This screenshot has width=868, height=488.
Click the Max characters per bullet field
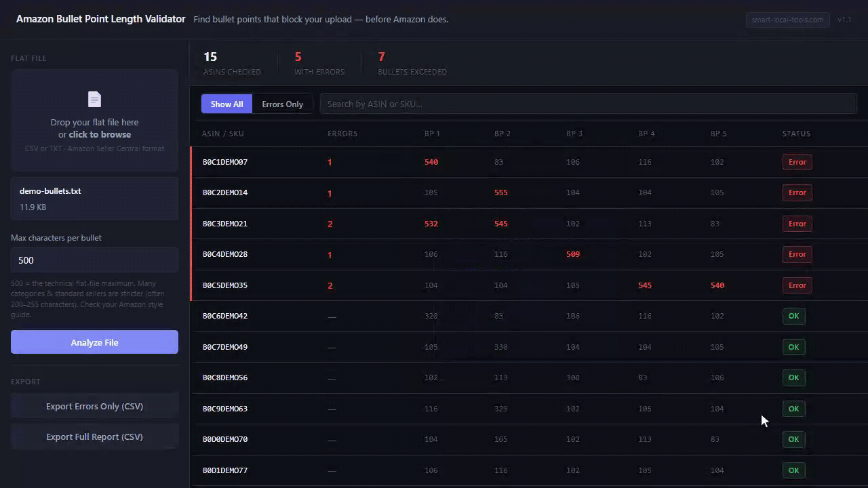click(94, 260)
